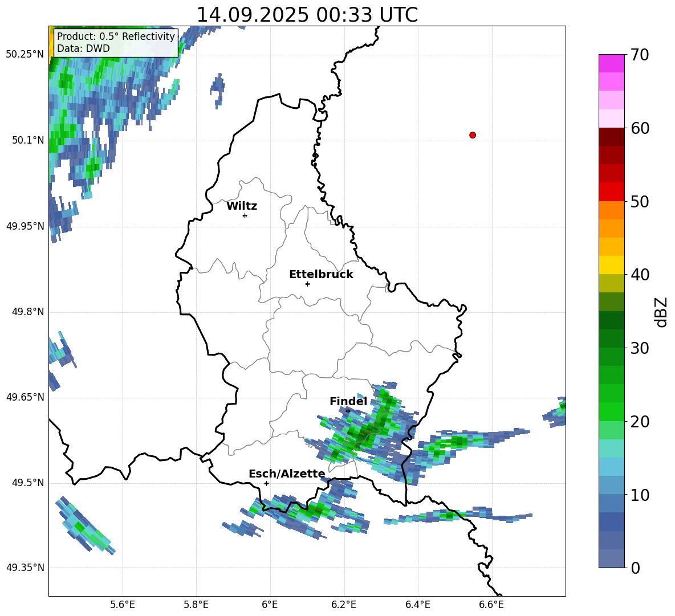Click the Wiltz cross marker
This screenshot has width=675, height=616.
click(245, 215)
